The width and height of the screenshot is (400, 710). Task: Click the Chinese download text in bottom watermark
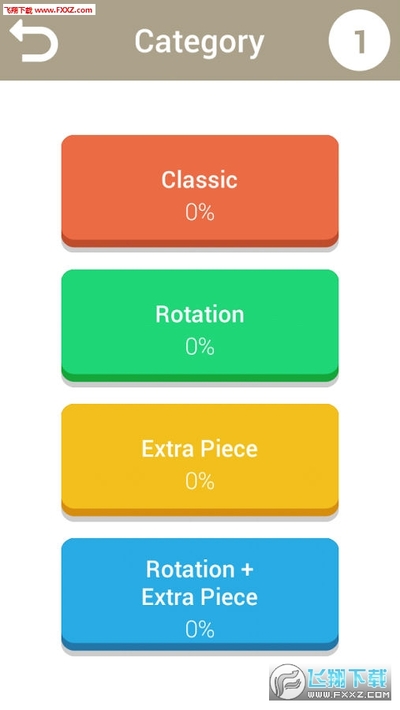tap(348, 678)
